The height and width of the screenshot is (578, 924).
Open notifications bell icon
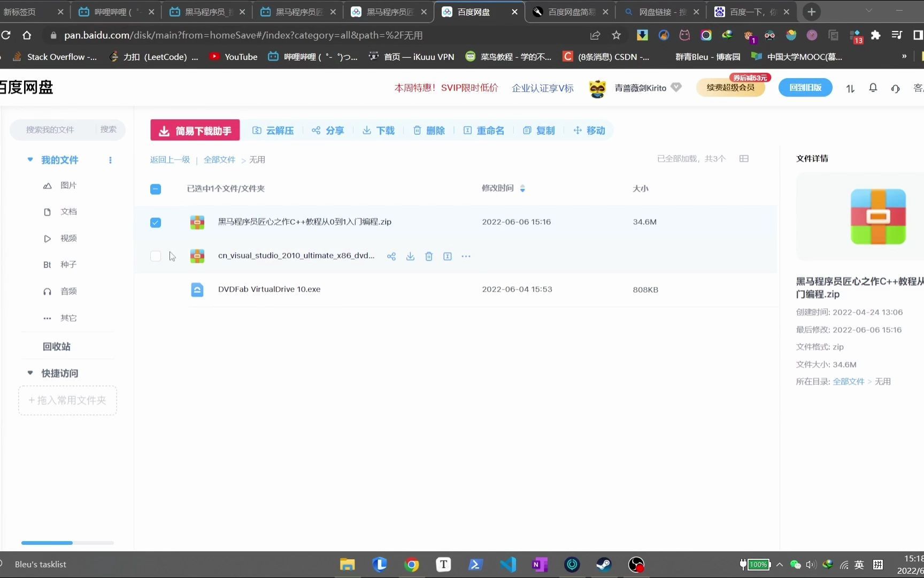tap(873, 88)
